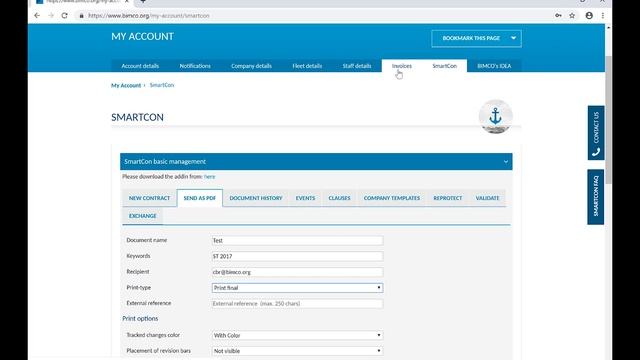Click the External reference field
The width and height of the screenshot is (640, 360).
pos(297,304)
